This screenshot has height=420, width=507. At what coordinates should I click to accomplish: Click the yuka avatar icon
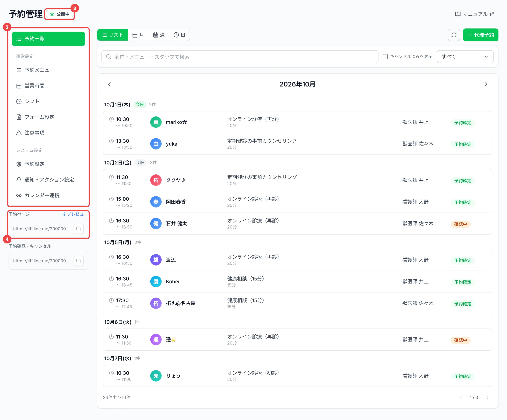(156, 144)
